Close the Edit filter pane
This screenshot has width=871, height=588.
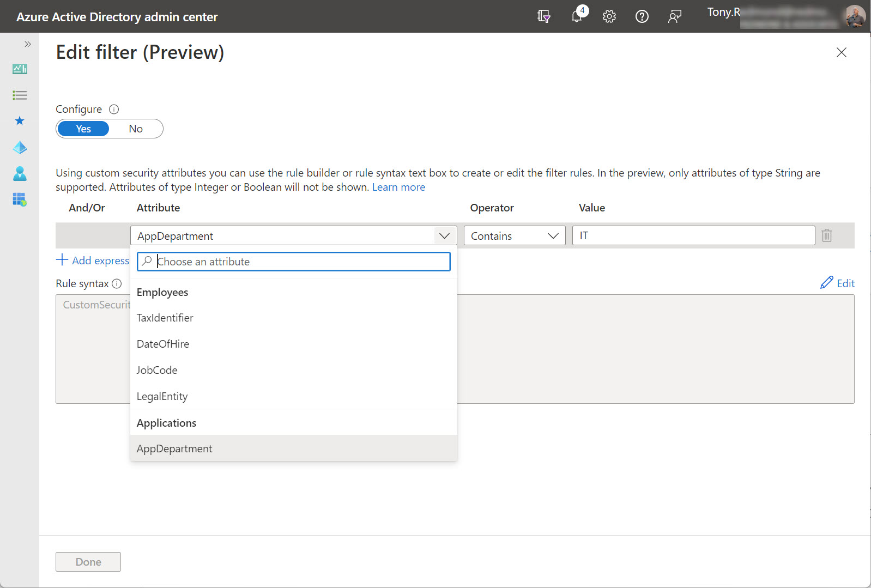pyautogui.click(x=842, y=52)
